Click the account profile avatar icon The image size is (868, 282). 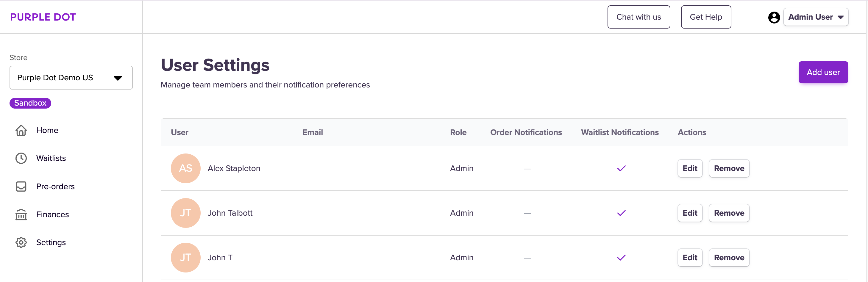pos(774,17)
